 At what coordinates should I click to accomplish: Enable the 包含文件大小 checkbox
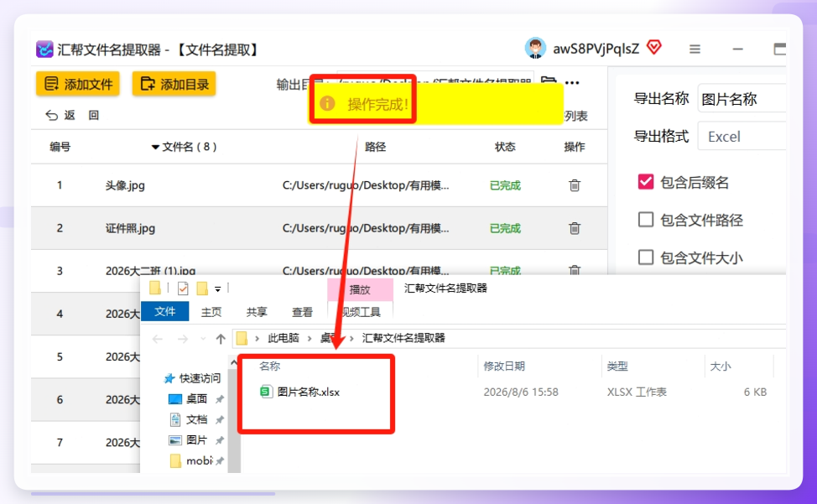point(646,257)
